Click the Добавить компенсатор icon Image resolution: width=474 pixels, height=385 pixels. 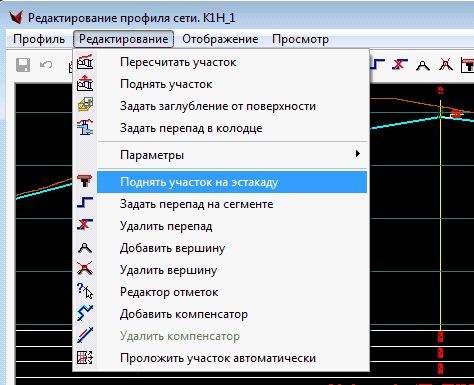coord(85,313)
